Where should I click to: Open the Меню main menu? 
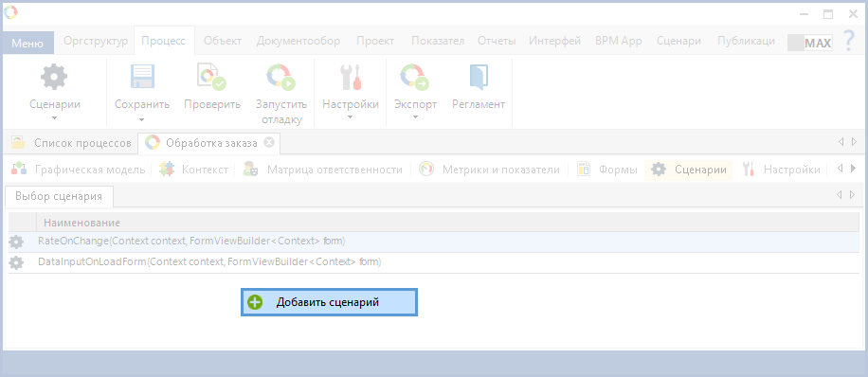tap(27, 43)
